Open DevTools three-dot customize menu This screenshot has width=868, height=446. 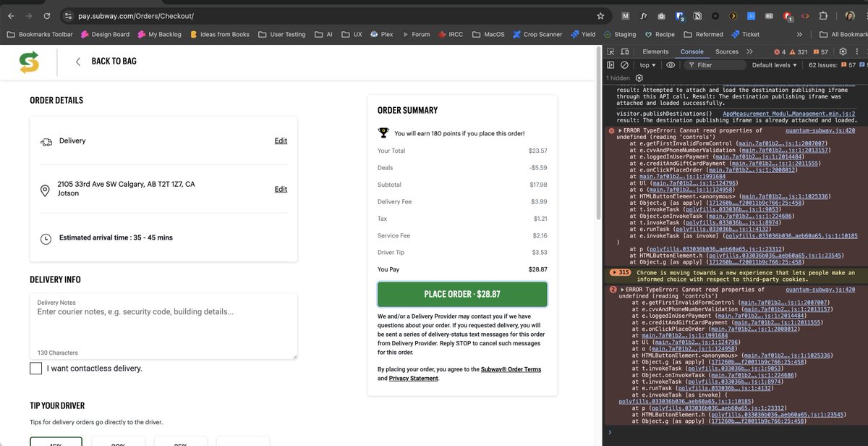pos(857,51)
